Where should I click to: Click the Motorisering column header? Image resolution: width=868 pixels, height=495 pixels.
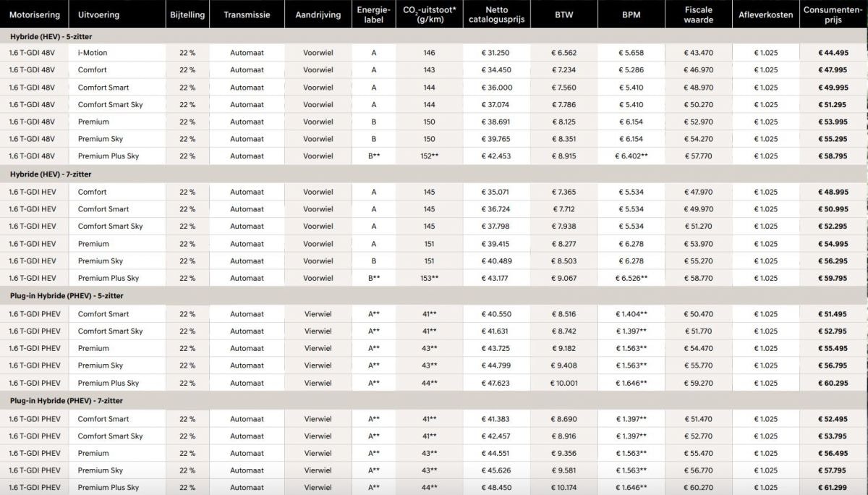point(34,14)
